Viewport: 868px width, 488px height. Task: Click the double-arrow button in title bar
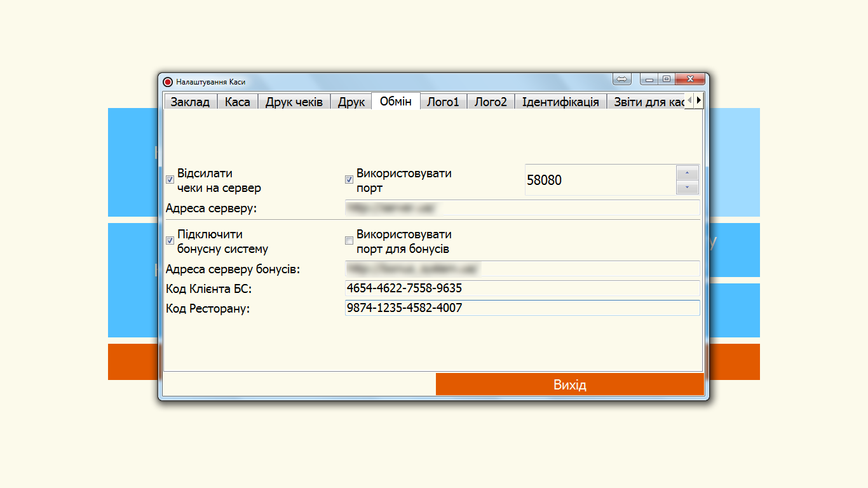[622, 79]
